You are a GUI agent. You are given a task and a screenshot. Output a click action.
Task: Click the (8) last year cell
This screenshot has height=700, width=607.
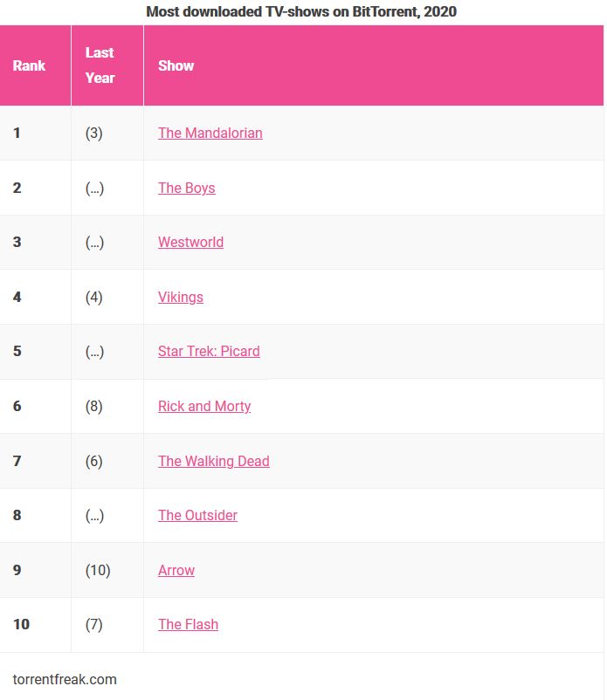coord(94,407)
